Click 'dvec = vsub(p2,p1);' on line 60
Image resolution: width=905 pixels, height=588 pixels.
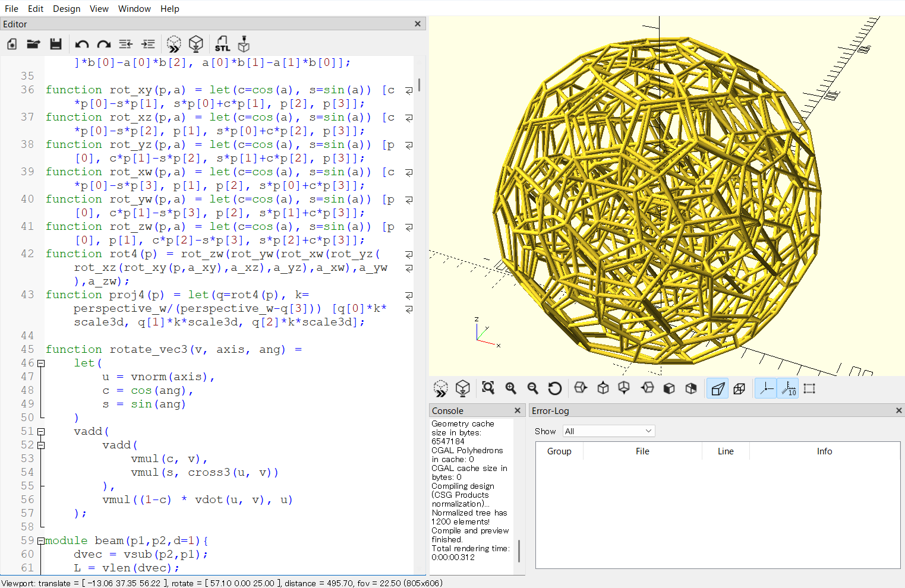click(x=141, y=554)
